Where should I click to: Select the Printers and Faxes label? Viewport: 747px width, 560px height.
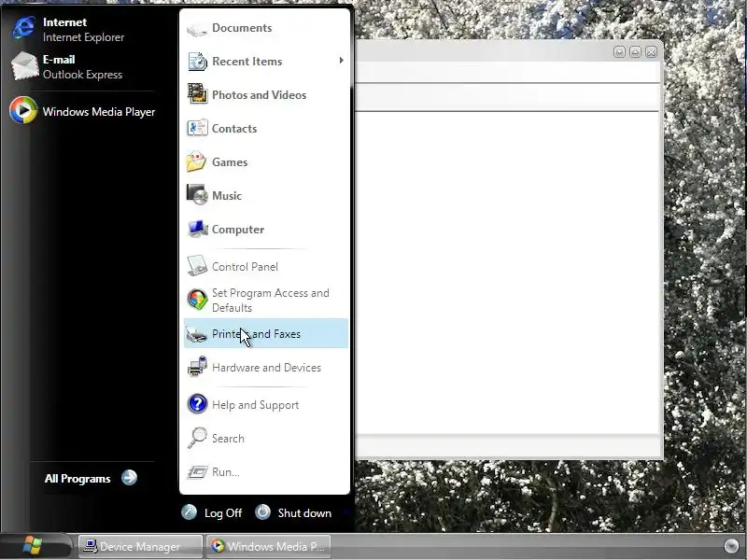(256, 334)
